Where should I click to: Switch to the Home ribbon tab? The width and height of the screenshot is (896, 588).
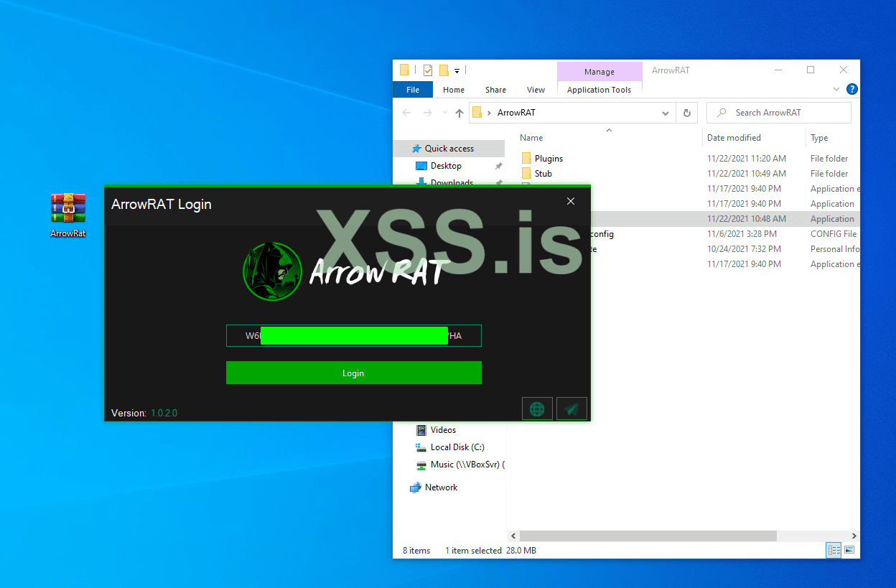[x=454, y=90]
